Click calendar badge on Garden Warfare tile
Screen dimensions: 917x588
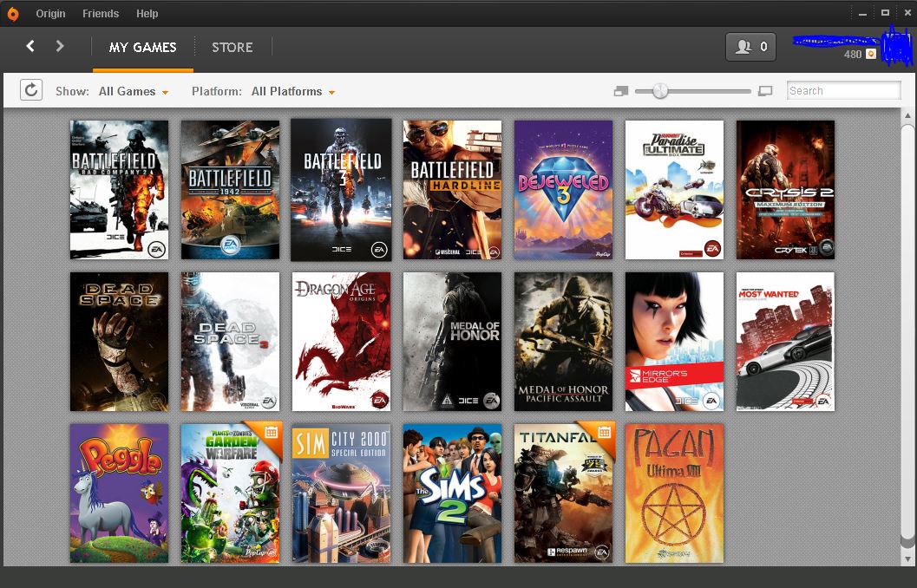[271, 433]
